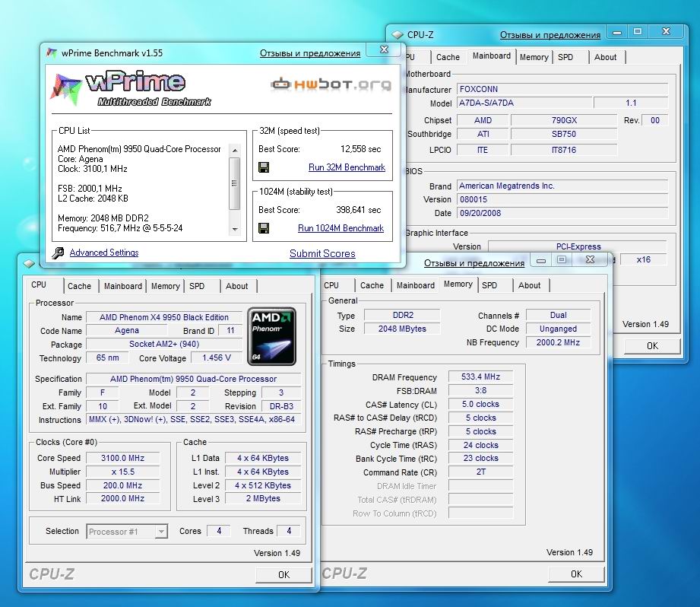Open About tab in Memory window
Screen dimensions: 700x607
530,285
